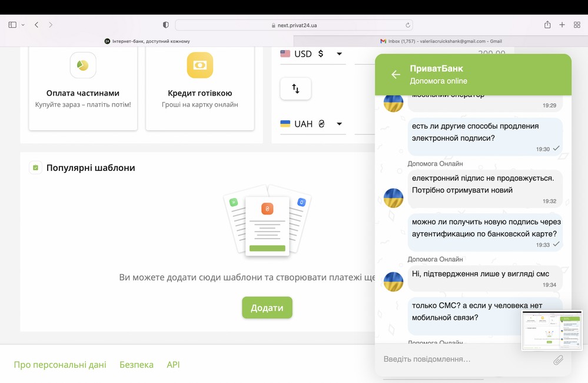The height and width of the screenshot is (383, 588).
Task: Go forward with the browser forward arrow
Action: [51, 25]
